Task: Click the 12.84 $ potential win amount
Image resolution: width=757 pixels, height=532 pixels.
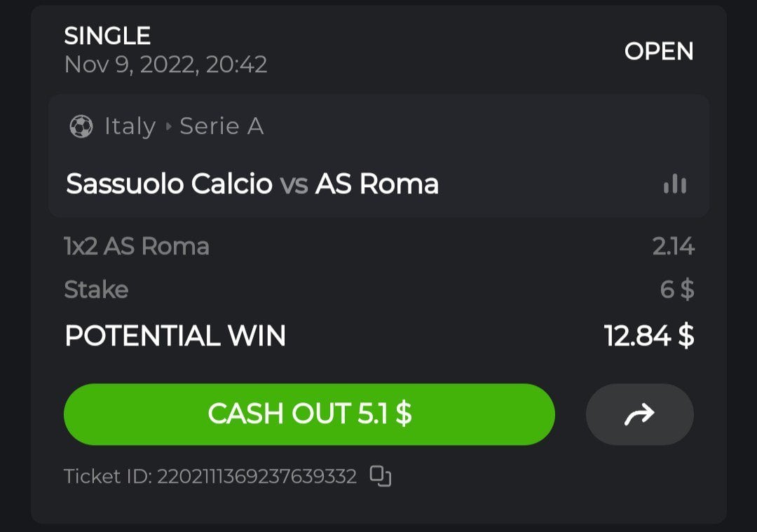Action: tap(649, 336)
